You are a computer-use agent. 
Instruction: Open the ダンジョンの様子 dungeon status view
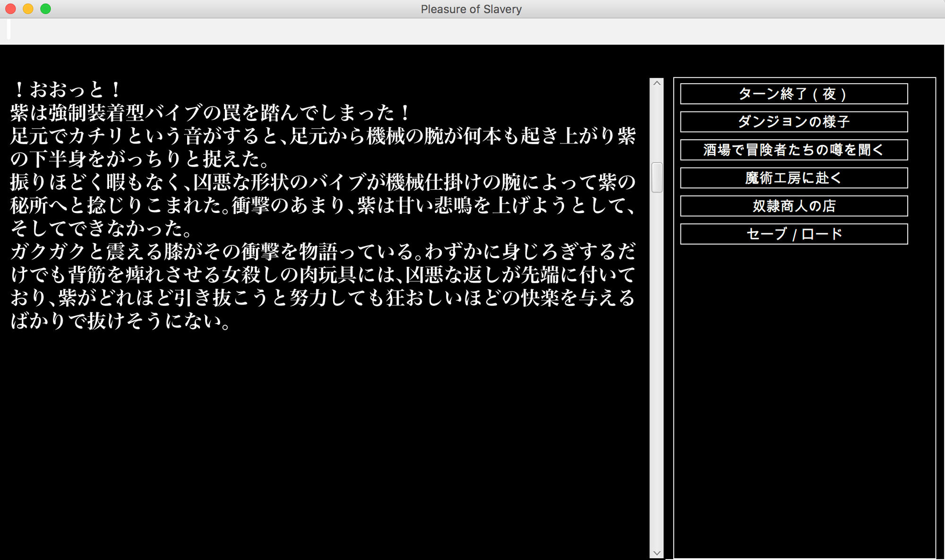coord(793,122)
